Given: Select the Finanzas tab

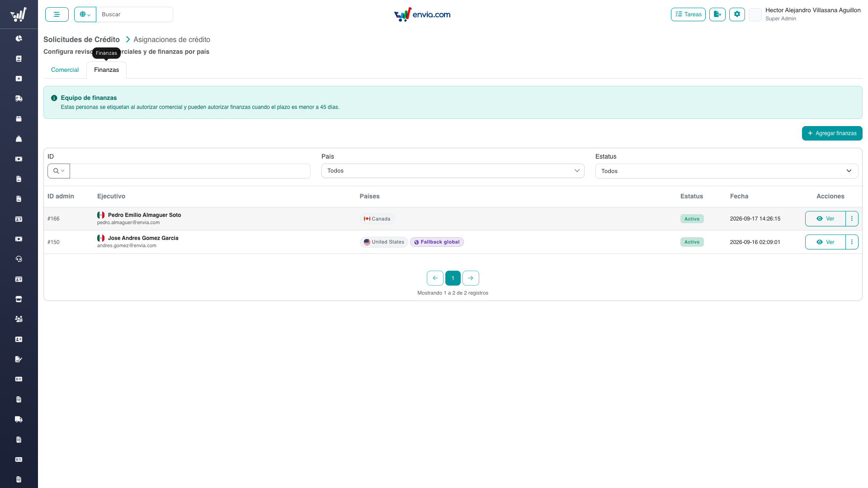Looking at the screenshot, I should click(107, 70).
